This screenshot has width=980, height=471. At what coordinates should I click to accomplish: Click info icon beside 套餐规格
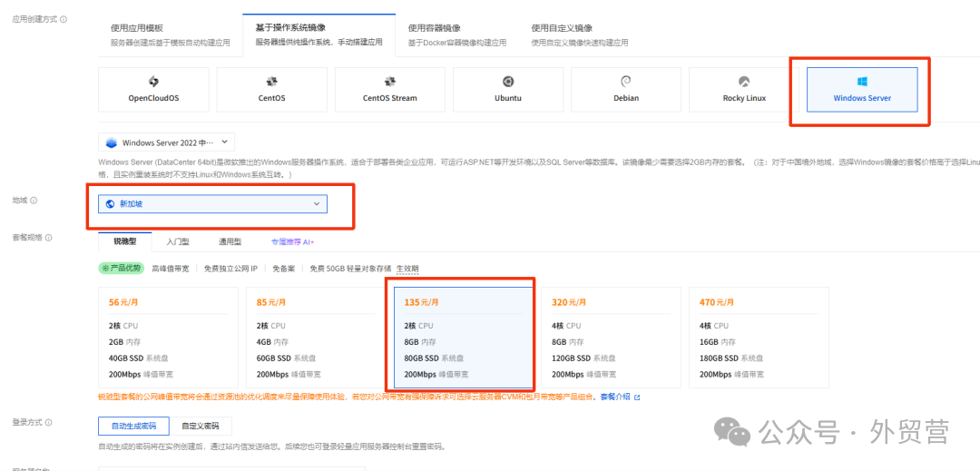[49, 238]
